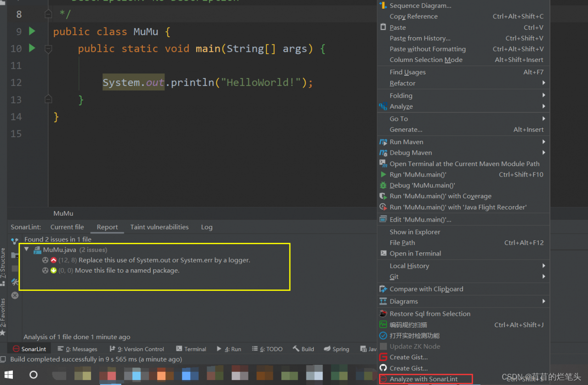Choose Find Usages from the context menu
588x385 pixels.
(x=464, y=72)
